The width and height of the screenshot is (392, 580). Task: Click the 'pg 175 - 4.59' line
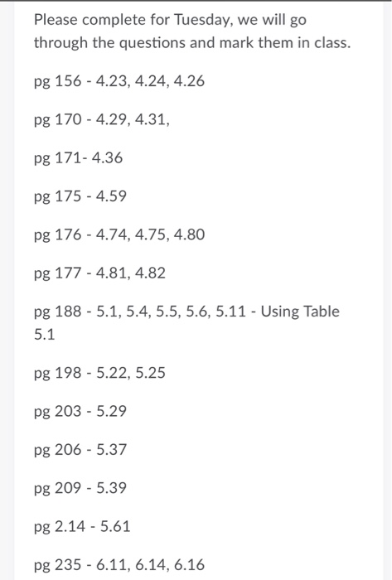[x=80, y=197]
